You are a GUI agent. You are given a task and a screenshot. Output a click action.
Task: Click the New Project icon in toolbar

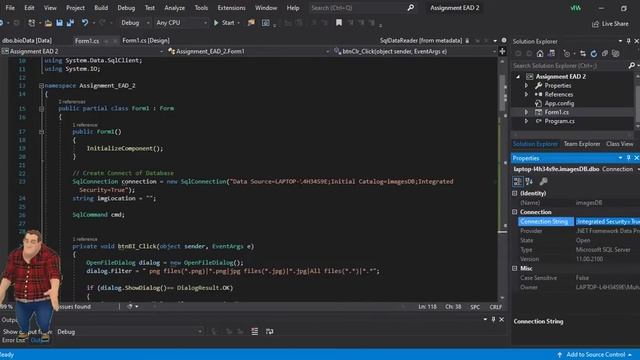click(31, 23)
